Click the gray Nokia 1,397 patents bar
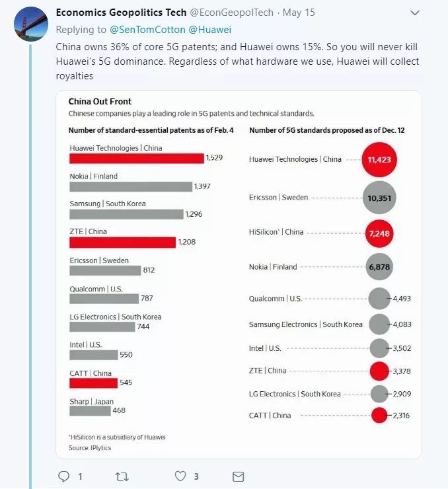Image resolution: width=448 pixels, height=489 pixels. point(131,187)
